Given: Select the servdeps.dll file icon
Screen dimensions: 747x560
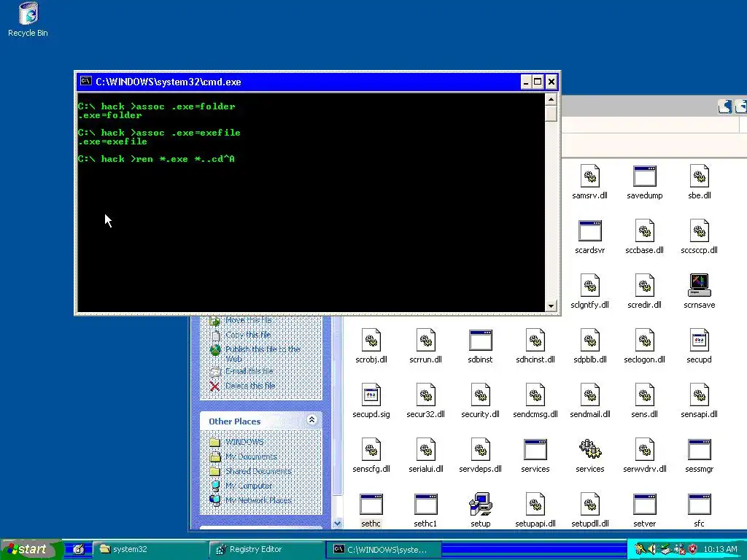Looking at the screenshot, I should click(x=480, y=450).
